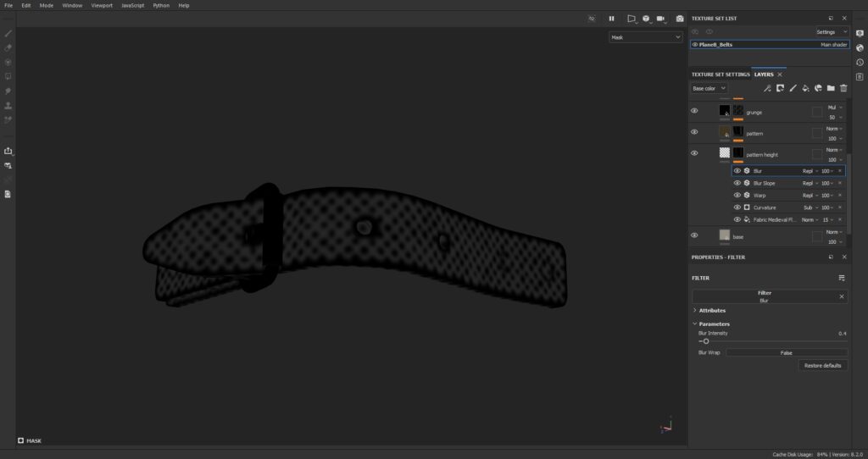
Task: Switch to Texture Set Settings tab
Action: pyautogui.click(x=721, y=75)
